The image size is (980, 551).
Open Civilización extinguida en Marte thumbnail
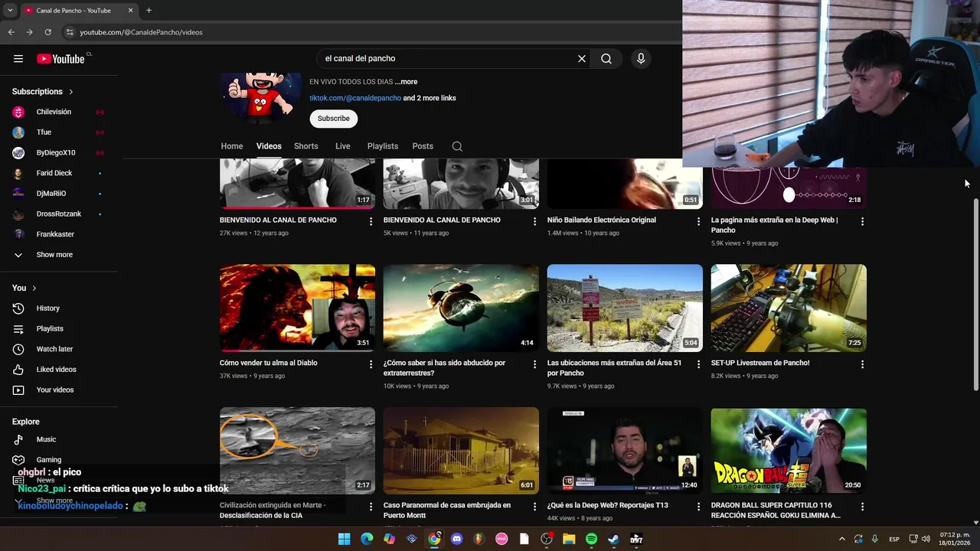pos(297,451)
